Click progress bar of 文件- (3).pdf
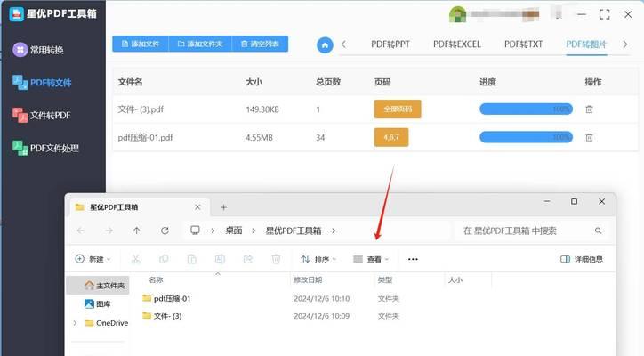Viewport: 644px width, 356px height. point(526,109)
